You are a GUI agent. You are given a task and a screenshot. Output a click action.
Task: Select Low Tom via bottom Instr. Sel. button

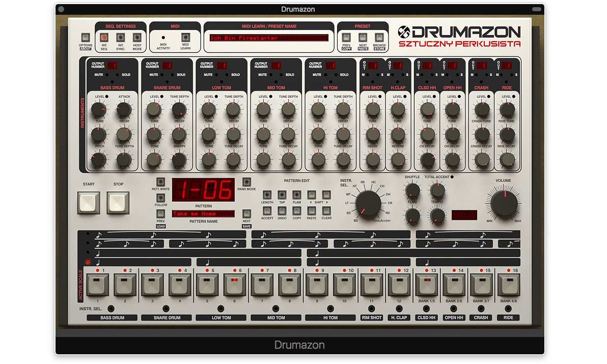pos(220,309)
